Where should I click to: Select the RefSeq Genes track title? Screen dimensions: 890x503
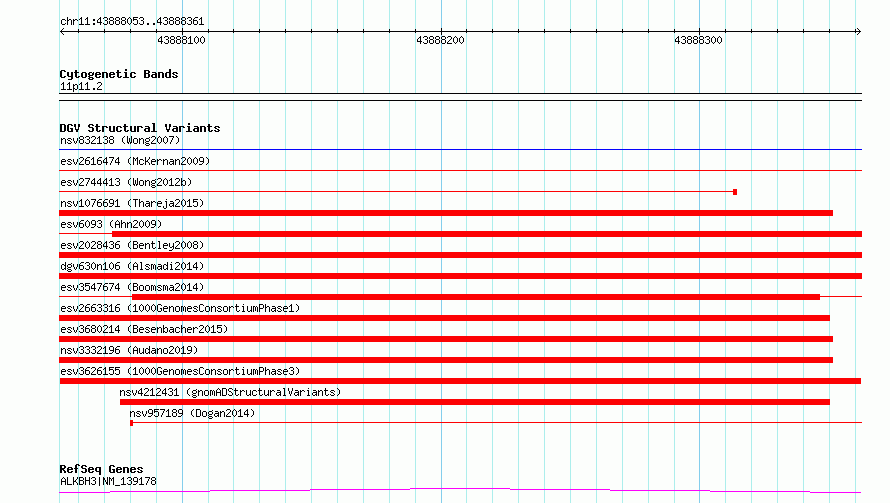tap(101, 469)
